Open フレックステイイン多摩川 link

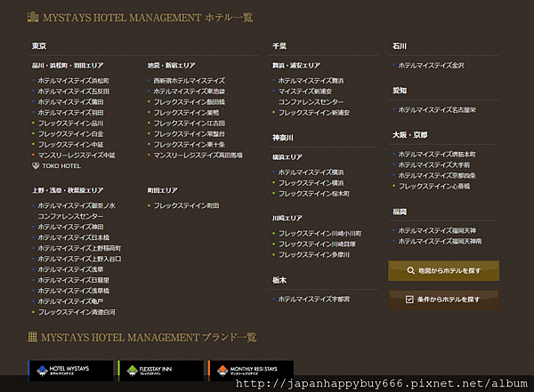(314, 254)
